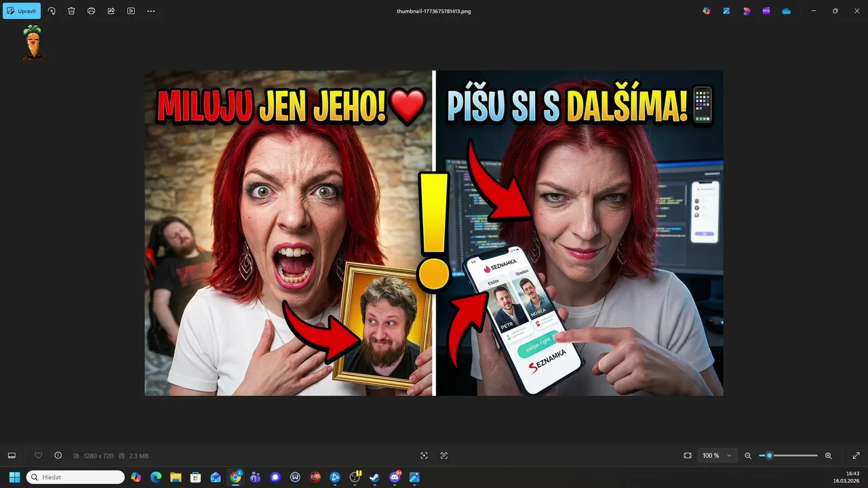
Task: Click the Photos app taskbar icon
Action: pos(414,477)
